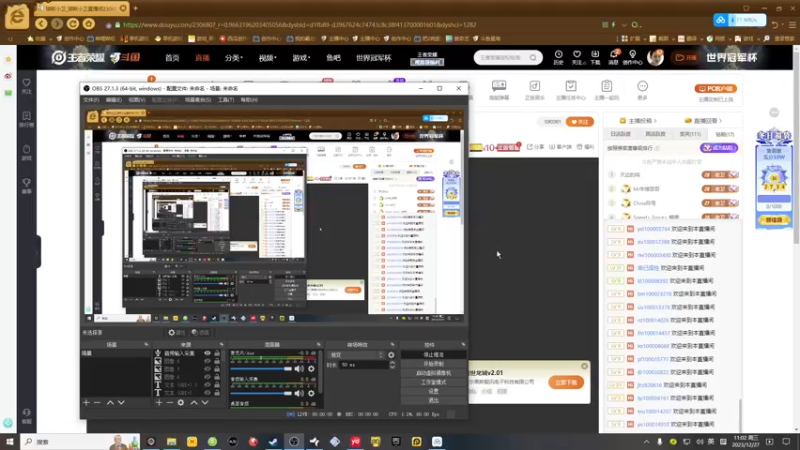
Task: Pop out the OBS Scenes dock header icon
Action: 146,345
